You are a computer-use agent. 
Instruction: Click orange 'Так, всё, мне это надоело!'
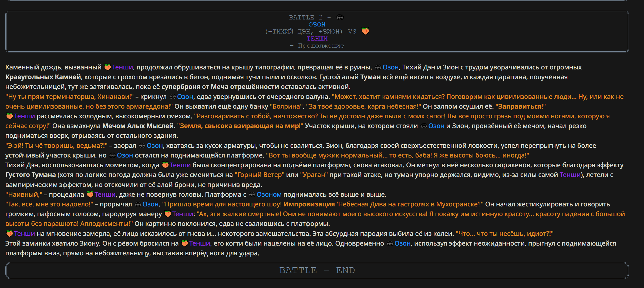49,204
